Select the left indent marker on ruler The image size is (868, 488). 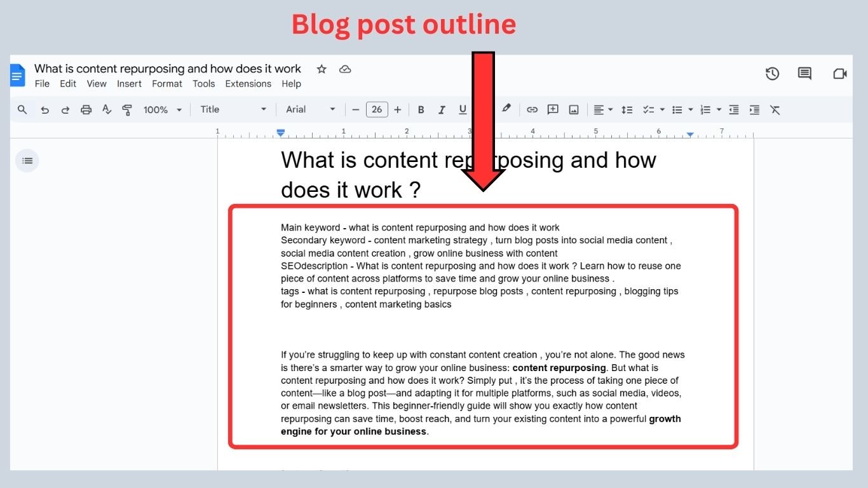pyautogui.click(x=280, y=133)
